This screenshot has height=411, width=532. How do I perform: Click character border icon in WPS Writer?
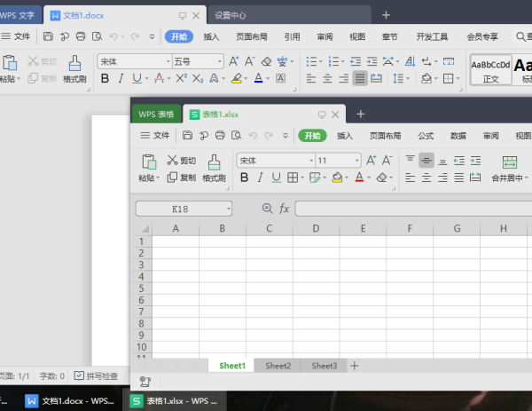point(280,78)
